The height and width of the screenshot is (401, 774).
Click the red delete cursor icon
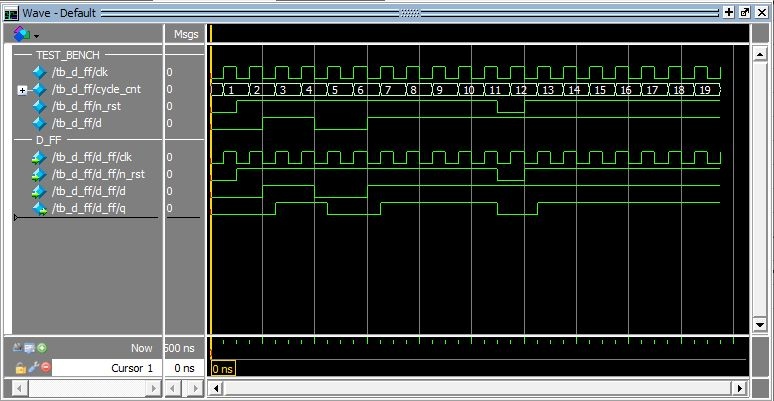tap(46, 367)
